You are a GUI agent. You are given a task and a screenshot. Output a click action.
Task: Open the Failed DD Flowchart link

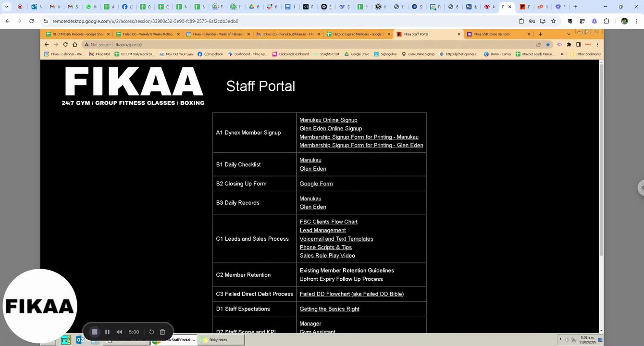[351, 294]
